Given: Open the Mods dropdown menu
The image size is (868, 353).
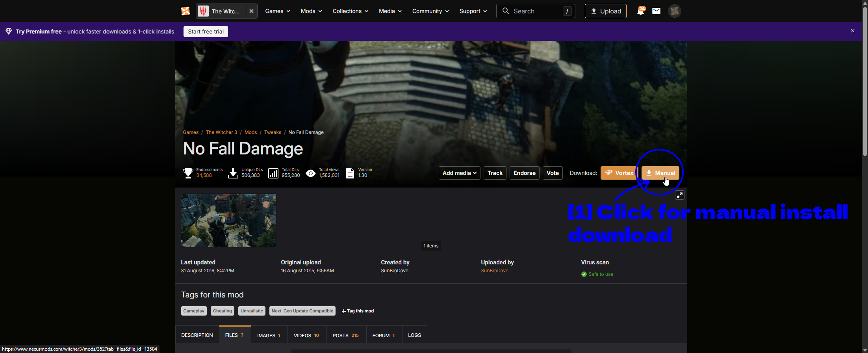Looking at the screenshot, I should coord(311,11).
